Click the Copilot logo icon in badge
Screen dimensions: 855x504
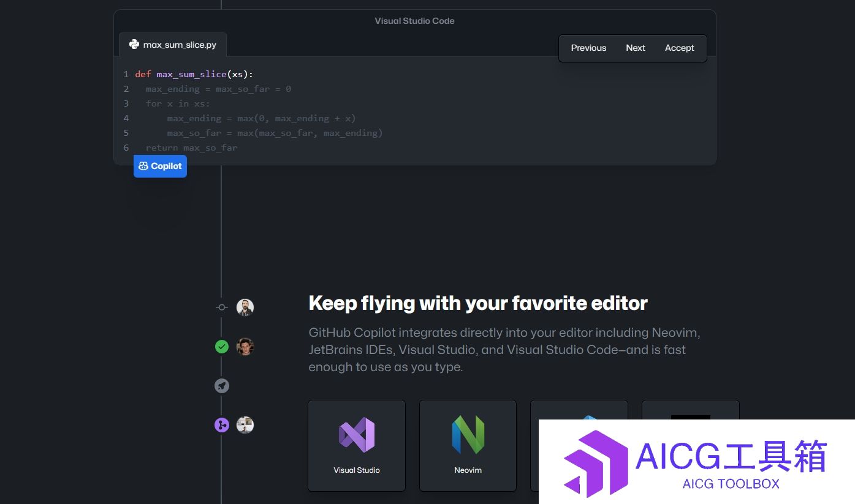(143, 166)
